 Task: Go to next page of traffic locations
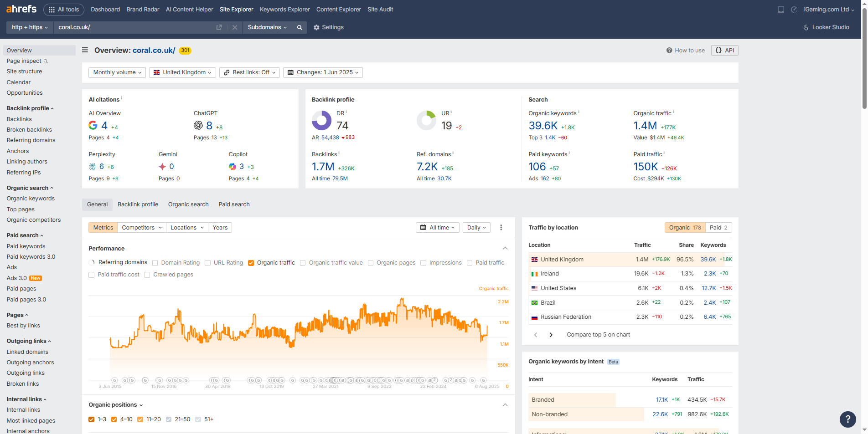(x=551, y=335)
